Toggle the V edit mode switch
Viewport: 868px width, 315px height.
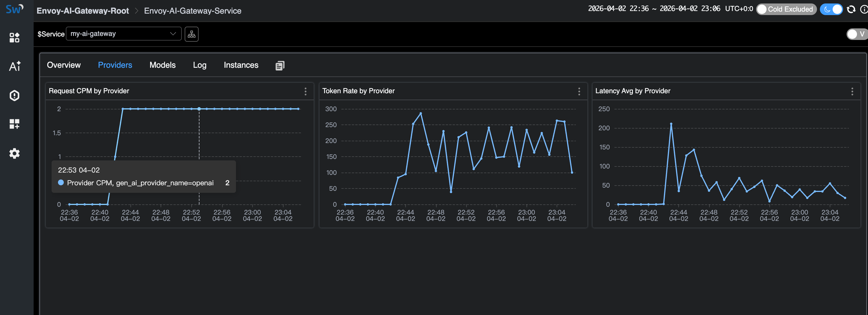tap(856, 34)
